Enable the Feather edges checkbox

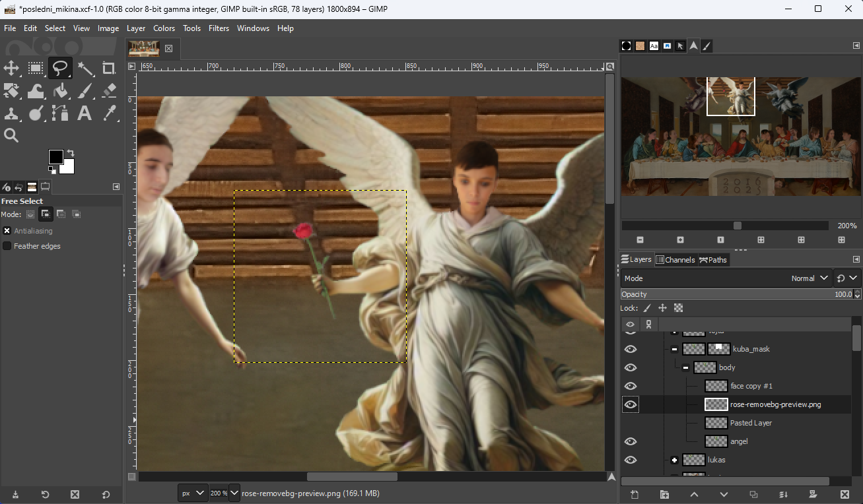(7, 246)
